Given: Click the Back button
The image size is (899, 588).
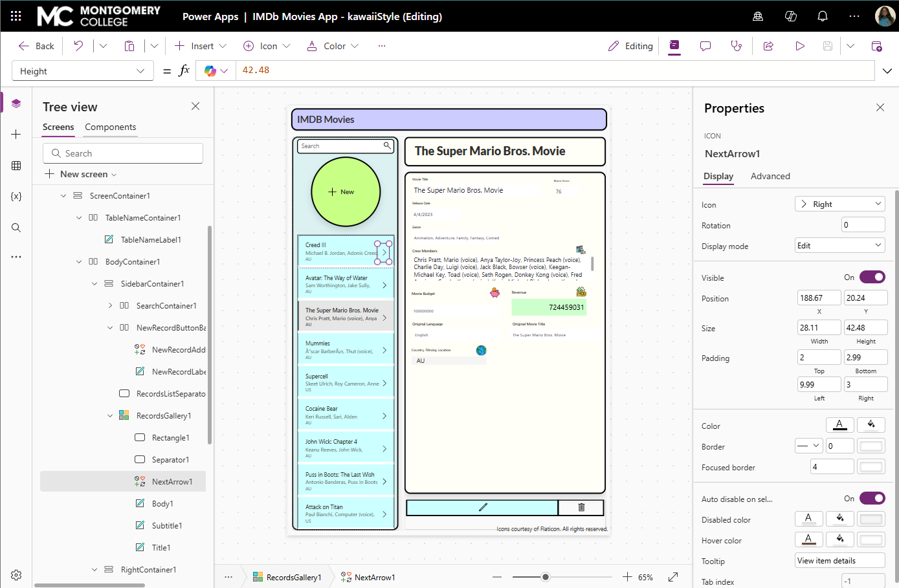Looking at the screenshot, I should [x=37, y=46].
